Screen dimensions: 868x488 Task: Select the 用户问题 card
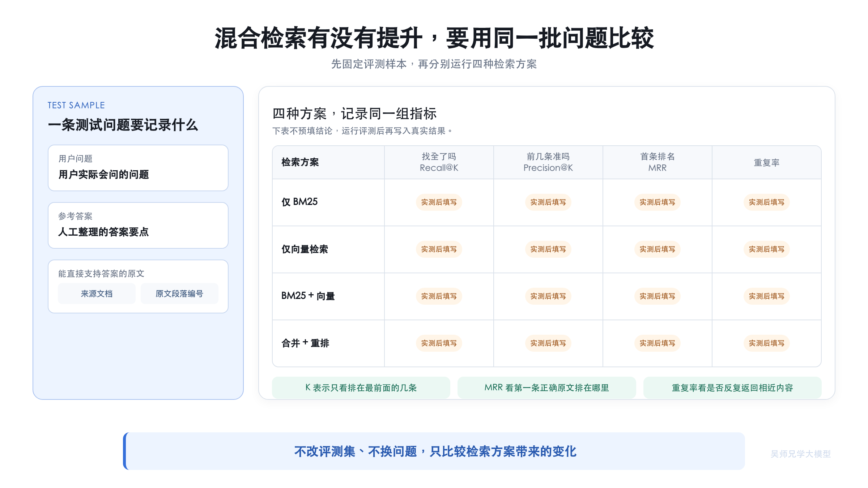pyautogui.click(x=138, y=168)
